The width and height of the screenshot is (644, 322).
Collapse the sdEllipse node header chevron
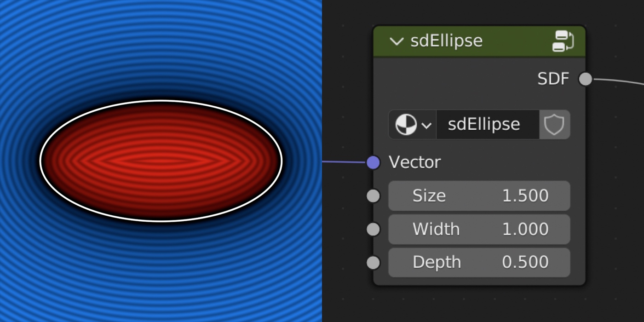(x=396, y=41)
